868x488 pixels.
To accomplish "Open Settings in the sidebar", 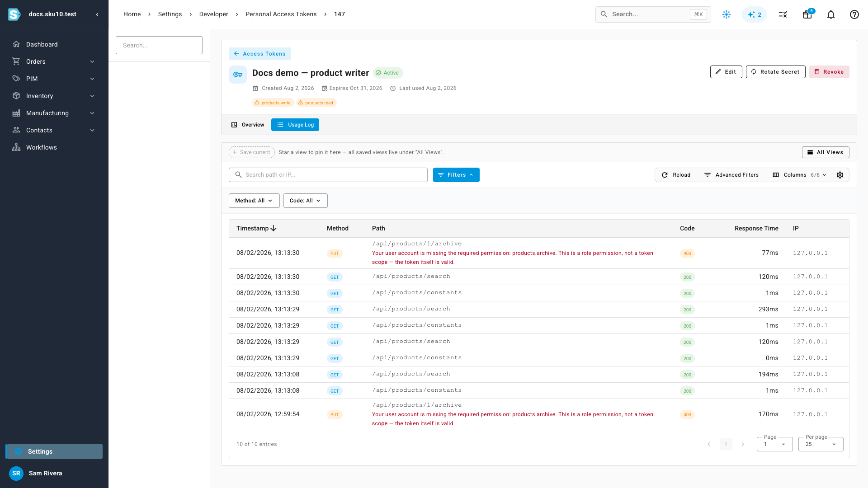I will 54,451.
